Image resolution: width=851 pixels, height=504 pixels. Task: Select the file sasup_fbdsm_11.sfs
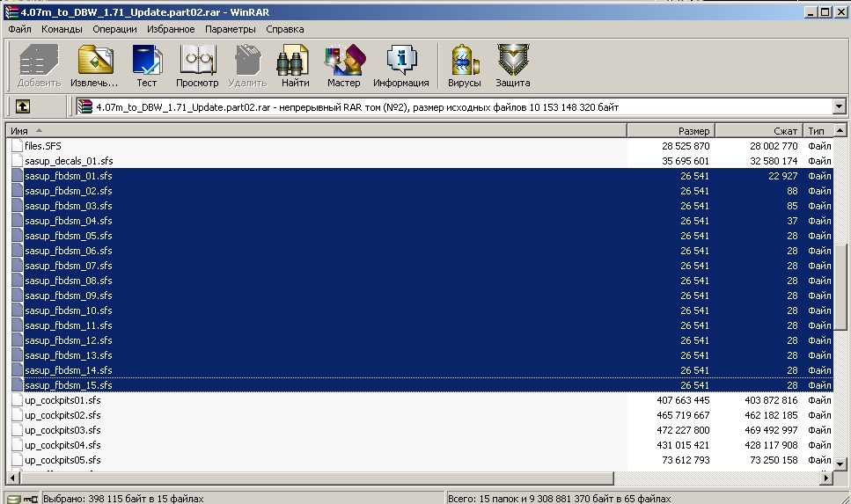(69, 325)
